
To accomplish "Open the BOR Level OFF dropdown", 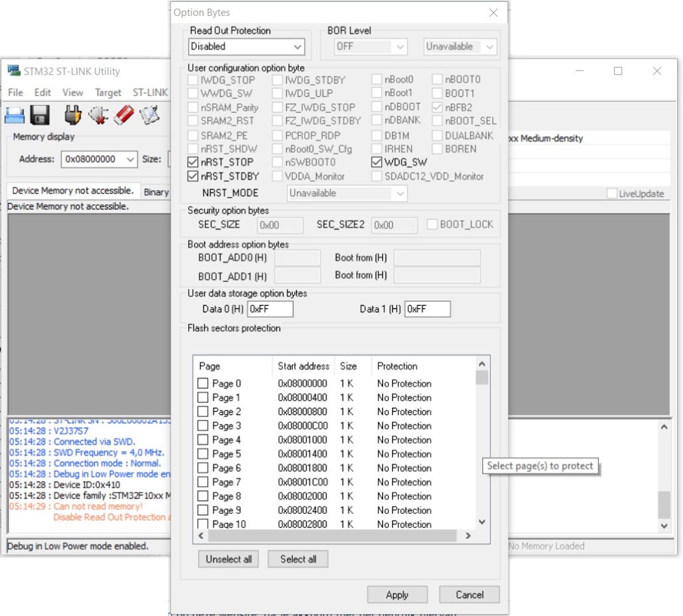I will click(x=371, y=47).
